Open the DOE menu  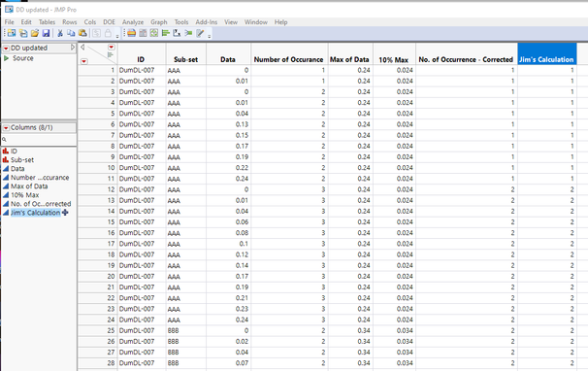coord(109,22)
